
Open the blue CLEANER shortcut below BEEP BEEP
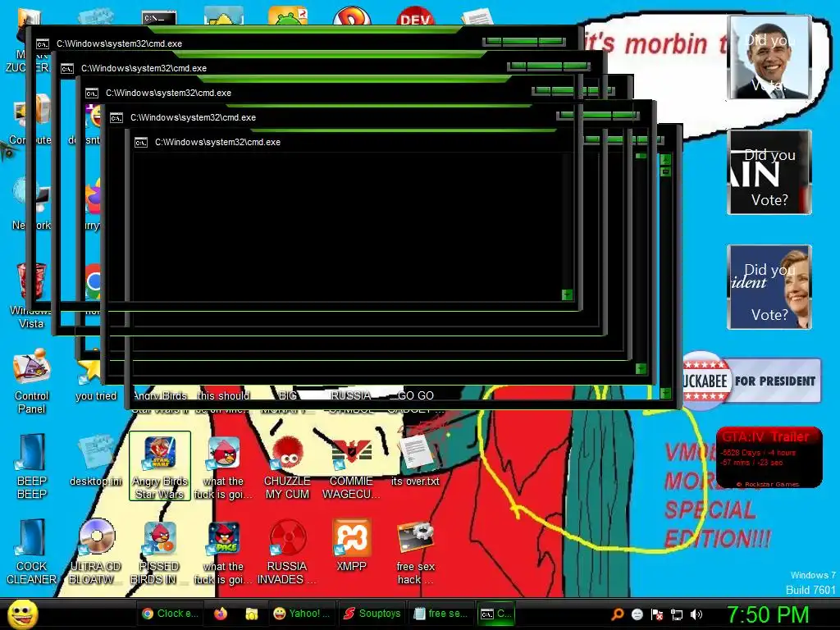tap(32, 552)
